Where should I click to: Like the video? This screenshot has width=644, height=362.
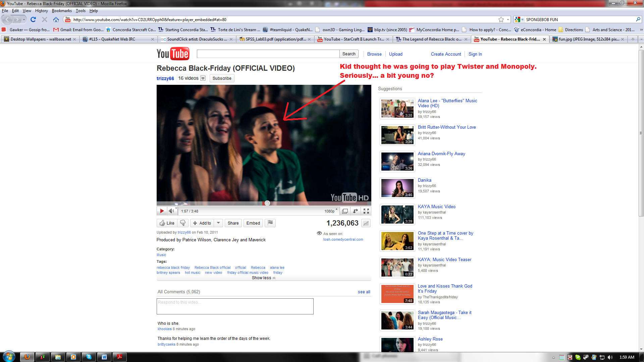167,223
